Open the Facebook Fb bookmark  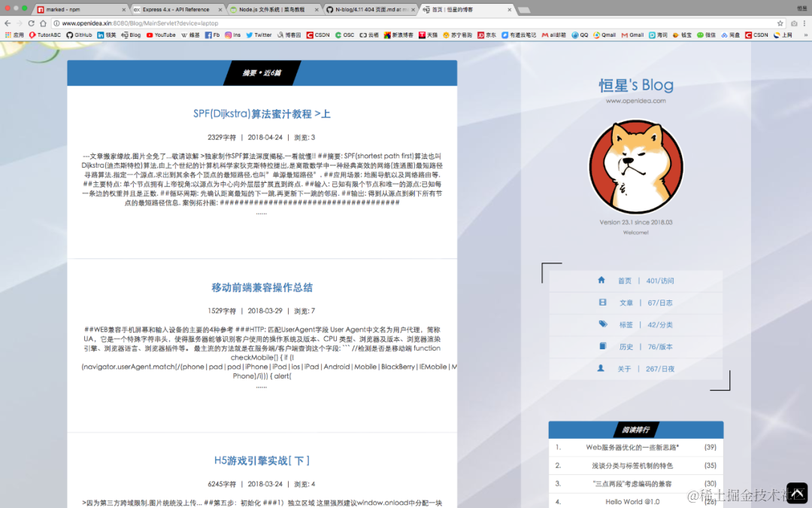click(x=212, y=35)
